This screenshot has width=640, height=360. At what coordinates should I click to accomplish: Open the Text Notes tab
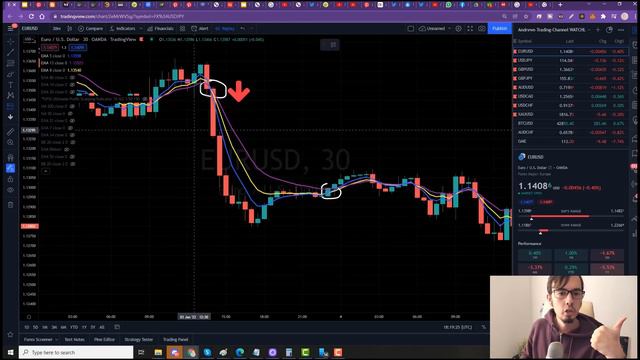click(75, 340)
